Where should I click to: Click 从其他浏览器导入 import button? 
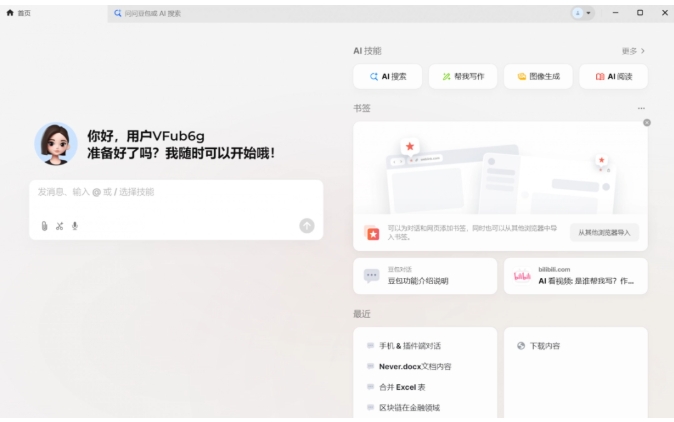604,232
